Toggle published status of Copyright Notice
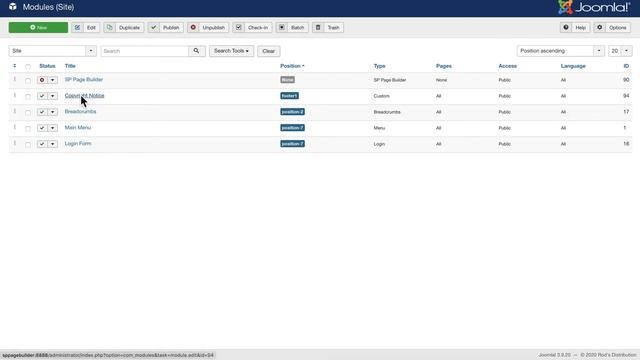This screenshot has height=360, width=640. point(42,96)
